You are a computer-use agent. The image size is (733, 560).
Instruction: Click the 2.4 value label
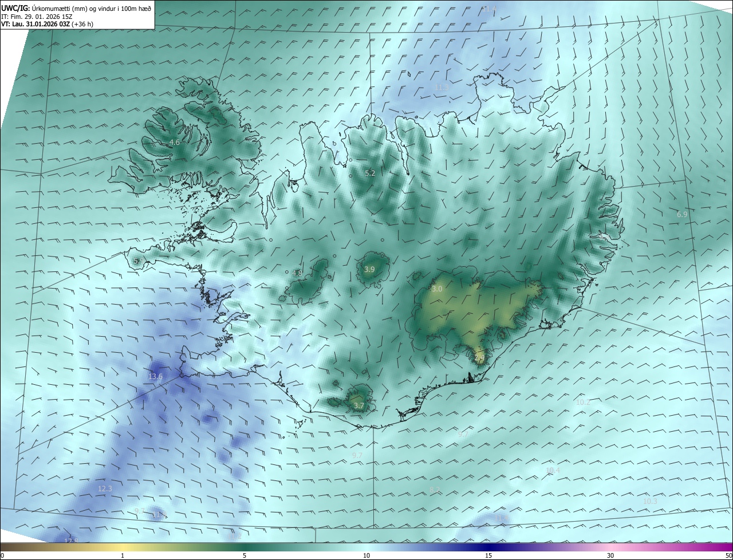(479, 358)
